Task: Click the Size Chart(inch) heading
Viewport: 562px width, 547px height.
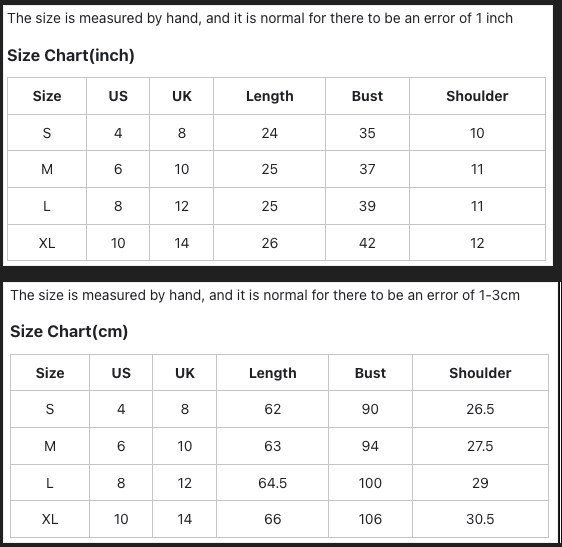Action: 71,56
